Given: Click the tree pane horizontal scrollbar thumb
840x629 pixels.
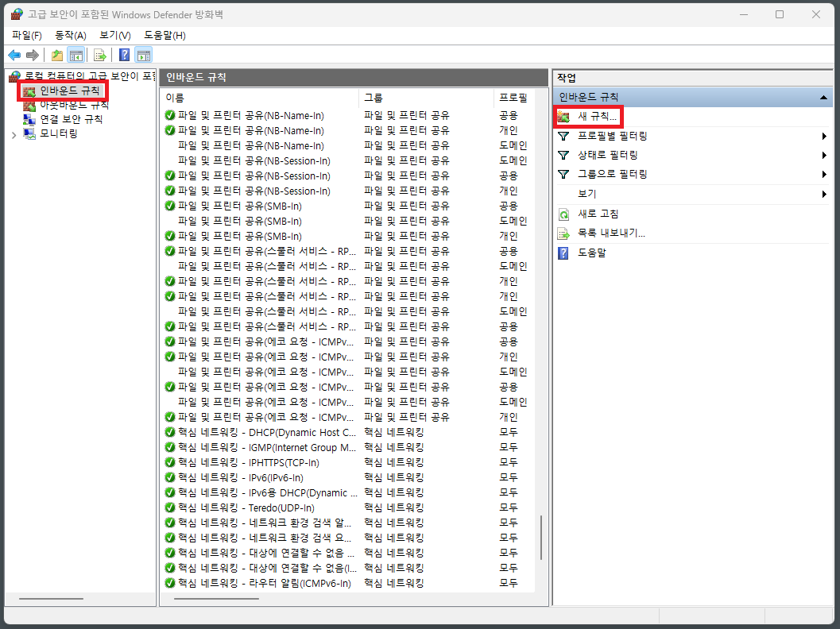Looking at the screenshot, I should coord(52,599).
